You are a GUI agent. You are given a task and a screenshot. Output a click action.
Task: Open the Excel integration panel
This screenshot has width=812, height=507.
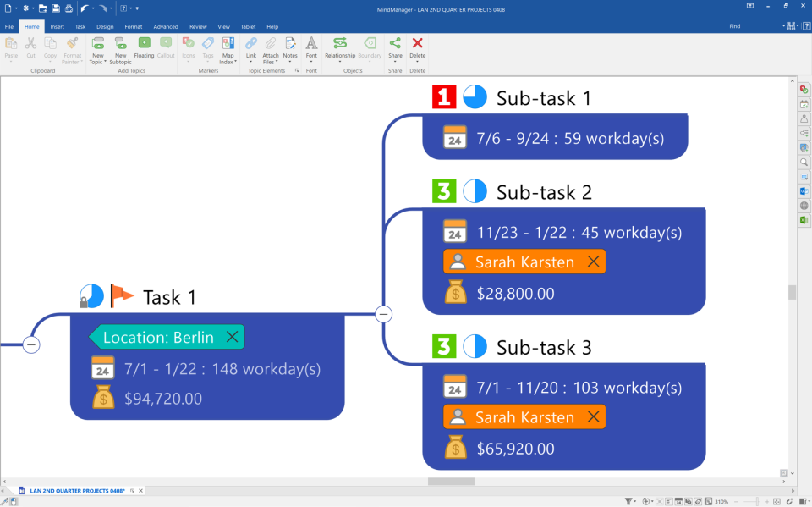click(804, 218)
